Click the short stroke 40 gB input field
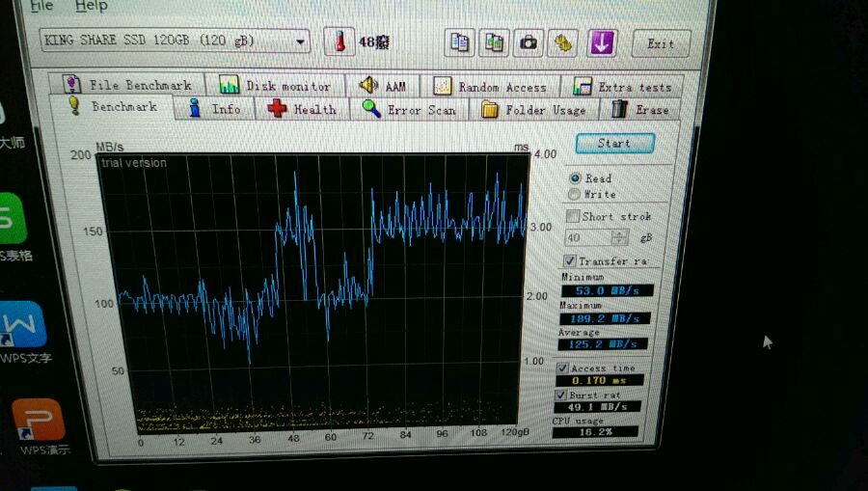Viewport: 868px width, 491px height. [x=588, y=237]
